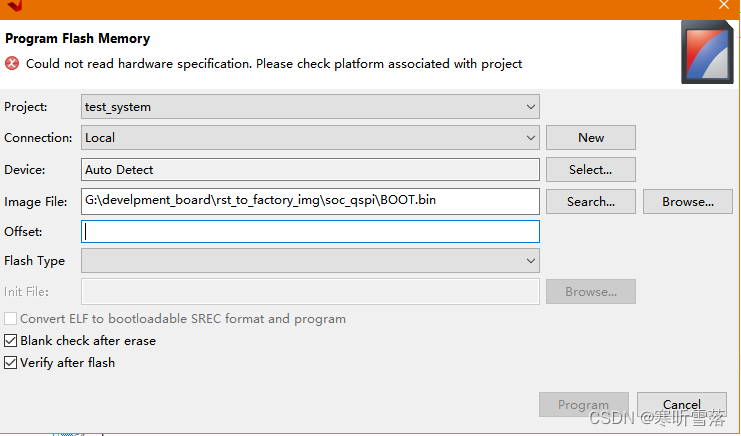Click the Cancel button
The width and height of the screenshot is (741, 436).
tap(681, 404)
